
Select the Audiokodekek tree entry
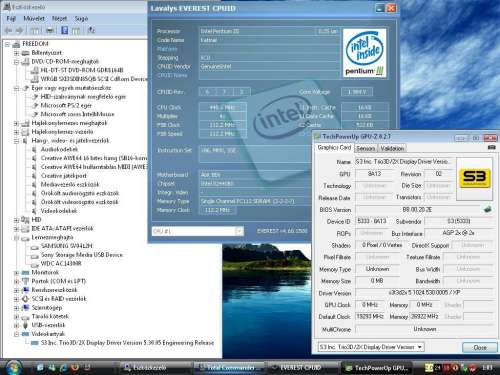(59, 149)
